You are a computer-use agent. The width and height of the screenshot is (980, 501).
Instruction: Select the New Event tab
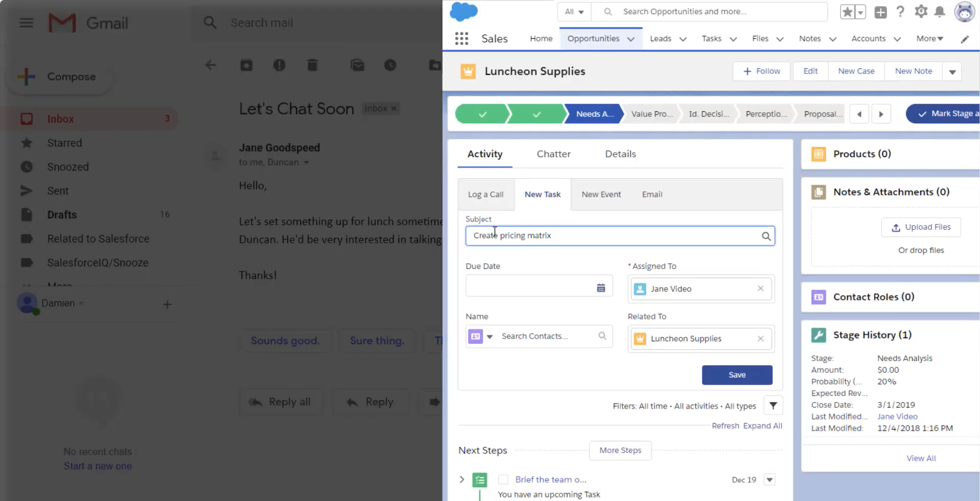click(601, 195)
